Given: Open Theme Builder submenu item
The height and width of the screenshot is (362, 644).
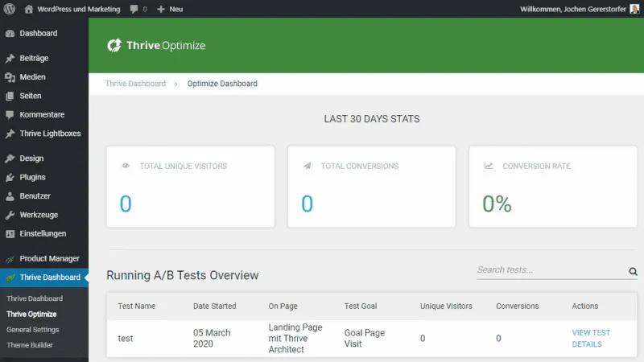Looking at the screenshot, I should 30,345.
